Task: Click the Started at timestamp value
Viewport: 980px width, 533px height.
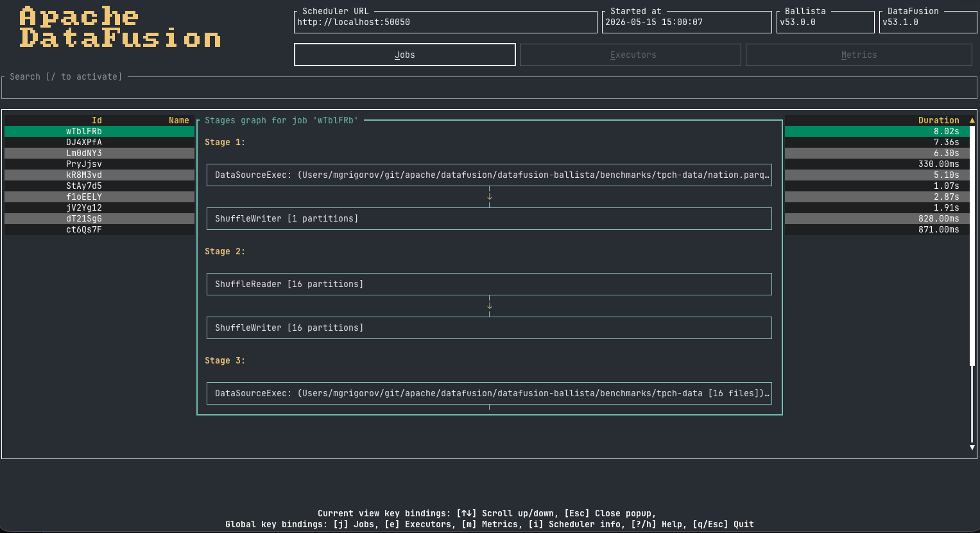Action: pos(654,22)
